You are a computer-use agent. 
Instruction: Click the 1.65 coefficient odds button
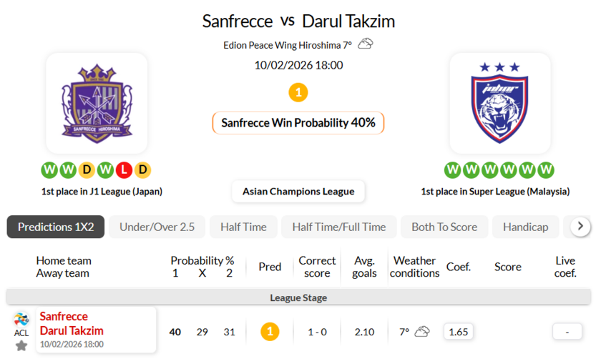point(458,332)
